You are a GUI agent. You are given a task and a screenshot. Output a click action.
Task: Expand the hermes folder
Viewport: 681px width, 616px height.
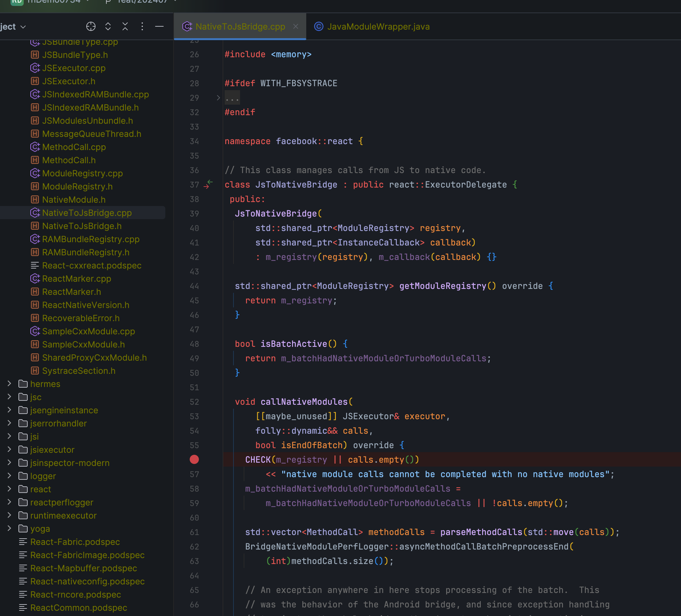10,383
